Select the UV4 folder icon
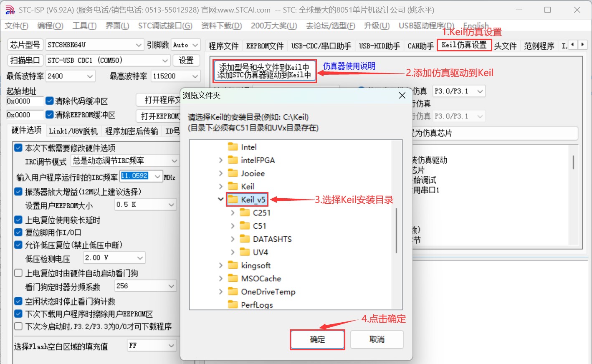592x364 pixels. 245,252
